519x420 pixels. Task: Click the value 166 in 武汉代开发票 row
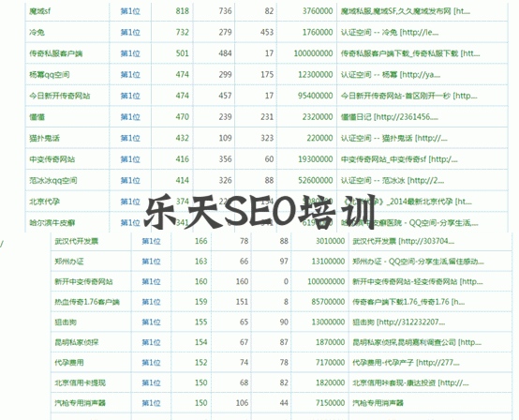(200, 242)
